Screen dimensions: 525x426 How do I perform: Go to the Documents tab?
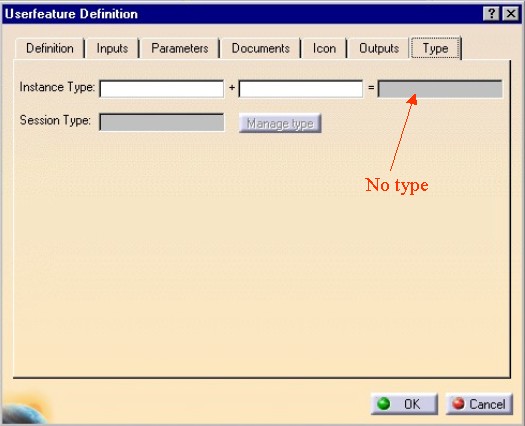[260, 49]
